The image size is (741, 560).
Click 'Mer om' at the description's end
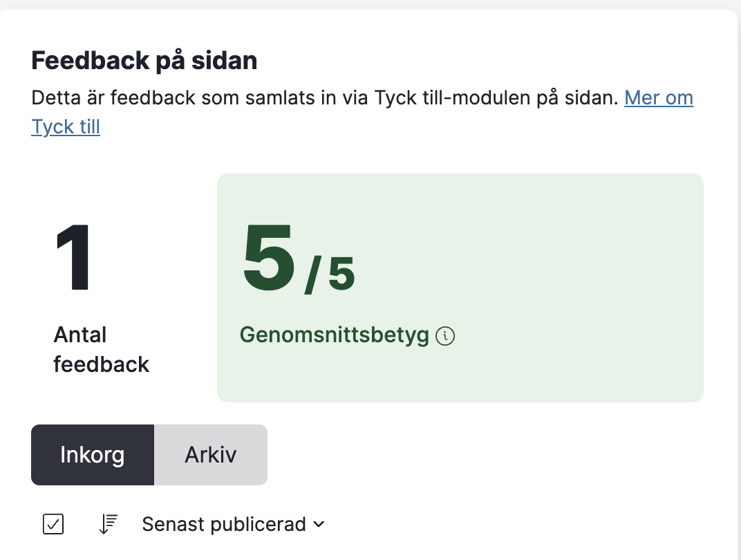(659, 97)
